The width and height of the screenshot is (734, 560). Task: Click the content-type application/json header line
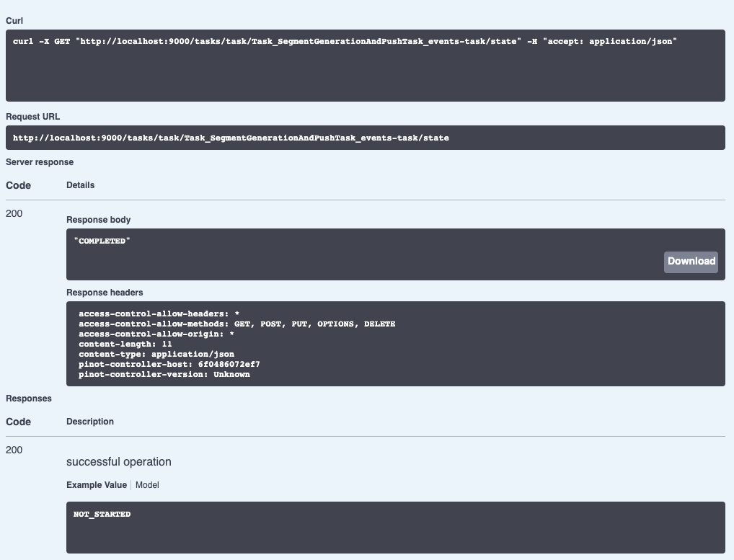tap(157, 354)
